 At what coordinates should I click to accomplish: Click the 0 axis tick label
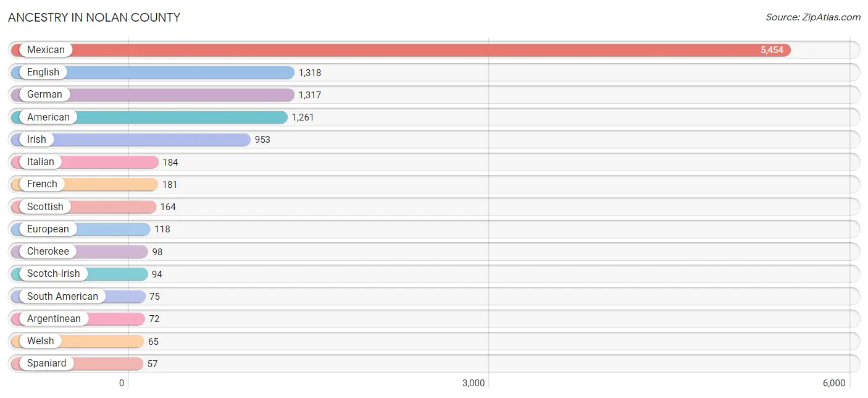click(x=122, y=383)
